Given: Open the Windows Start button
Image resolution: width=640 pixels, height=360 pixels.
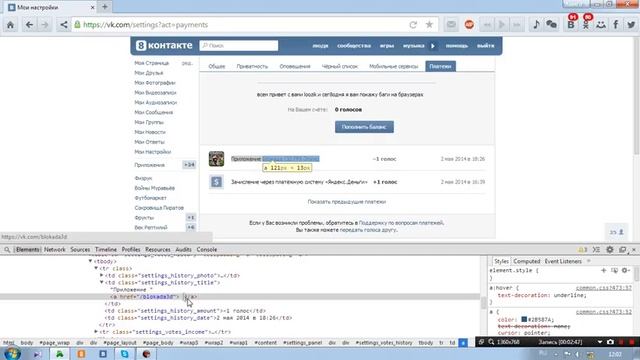Looking at the screenshot, I should coord(11,353).
